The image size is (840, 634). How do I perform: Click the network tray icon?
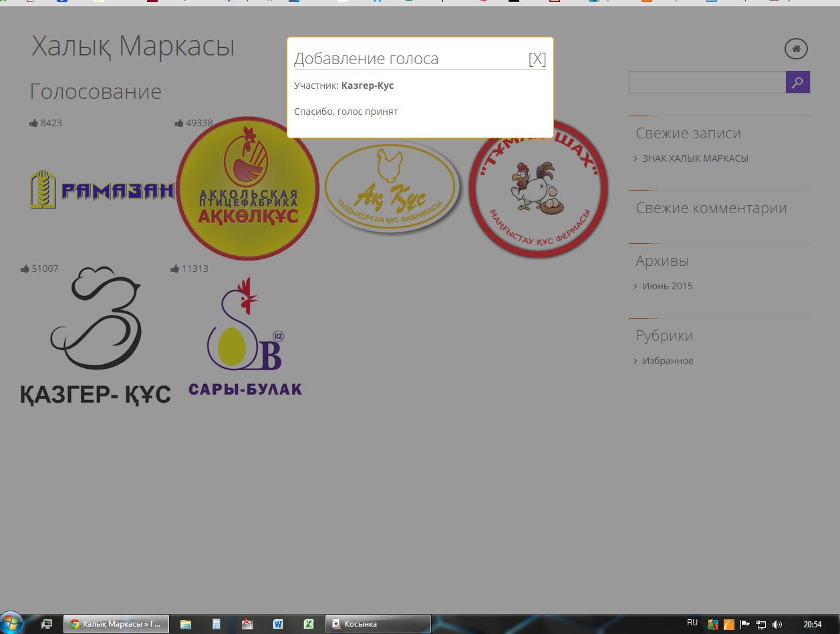(x=761, y=625)
